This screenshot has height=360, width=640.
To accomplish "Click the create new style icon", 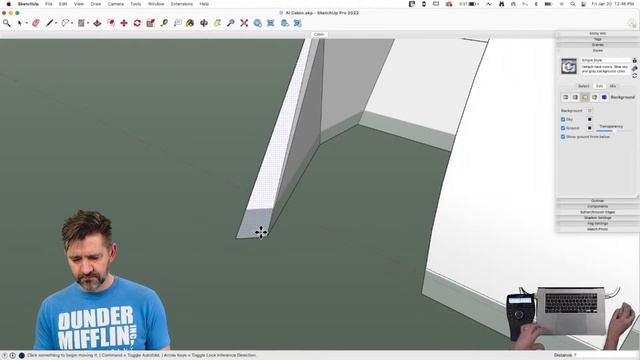I will click(x=634, y=68).
